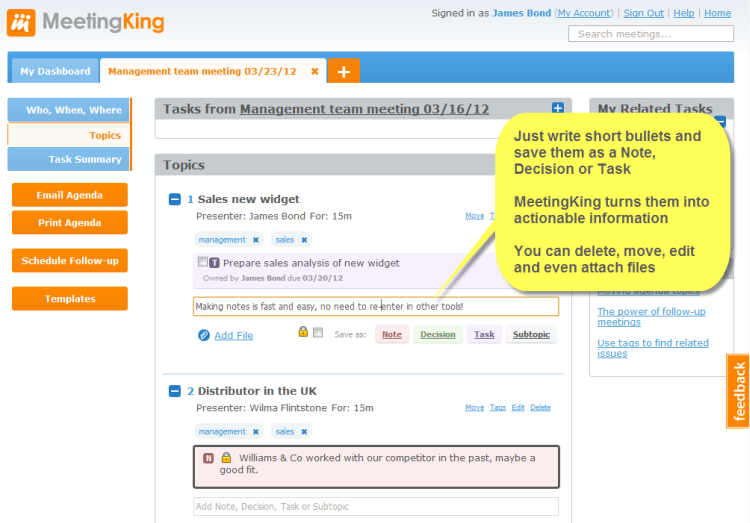Toggle the private checkbox beside Save as

tap(318, 333)
